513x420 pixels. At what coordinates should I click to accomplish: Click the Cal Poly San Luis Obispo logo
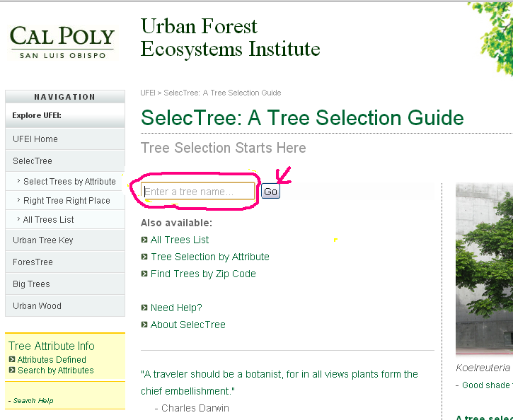62,42
